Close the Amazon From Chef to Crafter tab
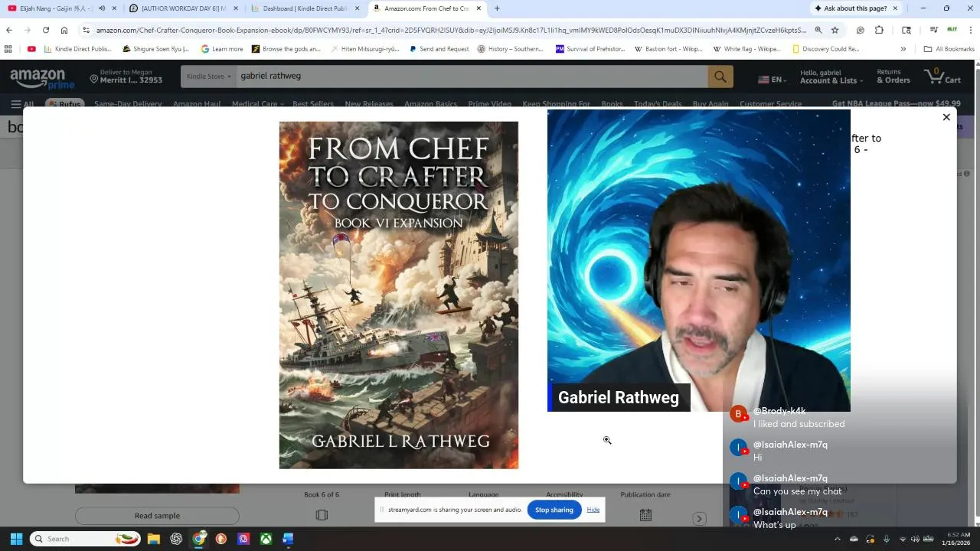Screen dimensions: 980x551 pyautogui.click(x=479, y=8)
